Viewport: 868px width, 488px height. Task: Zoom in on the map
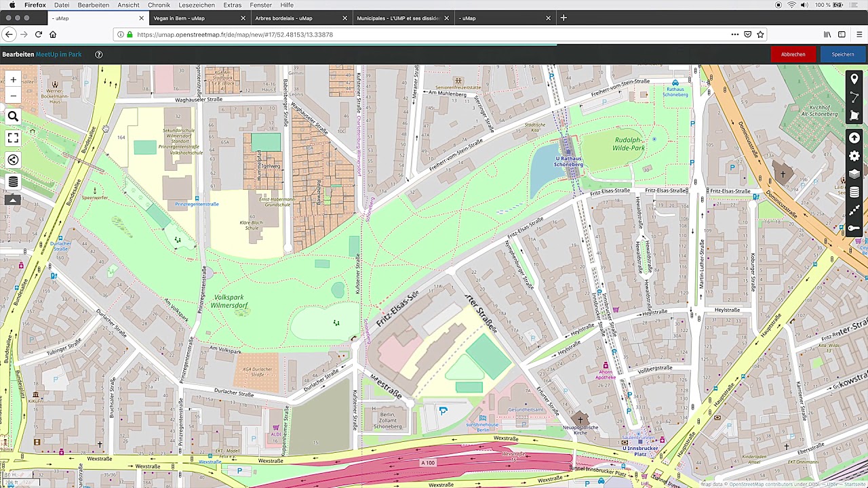coord(13,80)
